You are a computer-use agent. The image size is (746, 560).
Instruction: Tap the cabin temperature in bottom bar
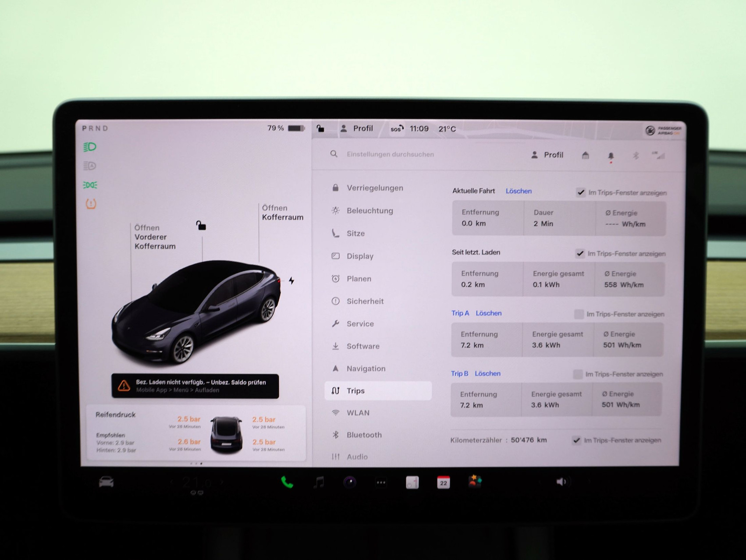tap(197, 482)
